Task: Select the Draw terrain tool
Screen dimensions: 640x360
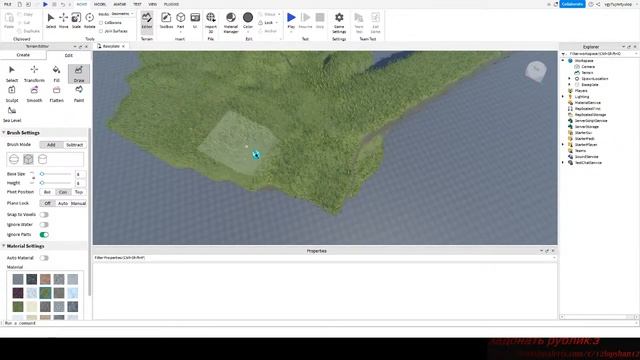Action: pos(79,73)
